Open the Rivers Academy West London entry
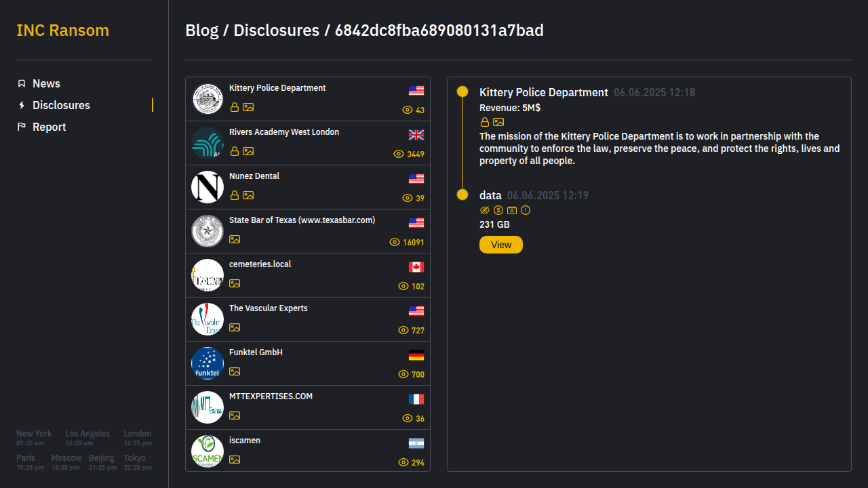This screenshot has height=488, width=868. 308,143
